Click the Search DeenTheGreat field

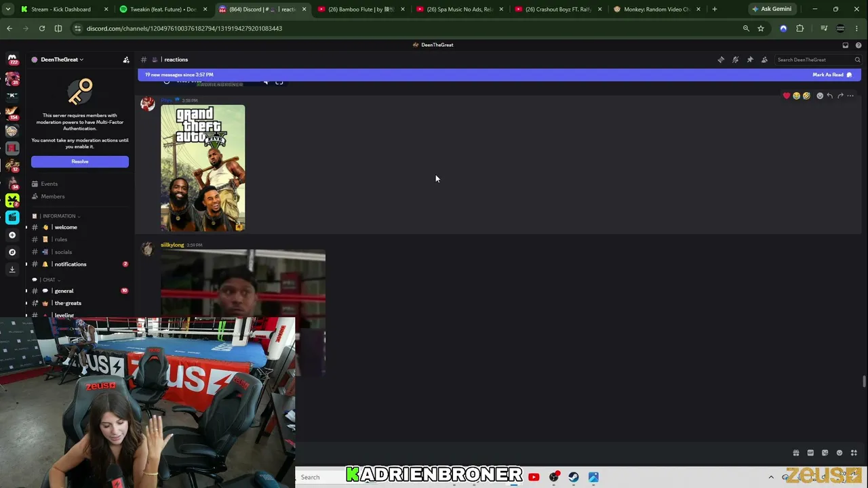coord(818,60)
